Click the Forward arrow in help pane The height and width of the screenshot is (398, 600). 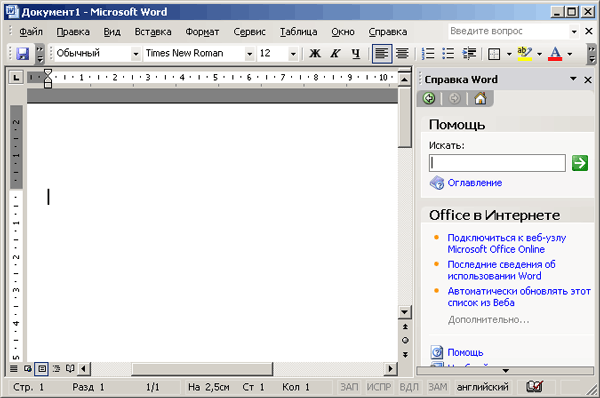[x=454, y=98]
